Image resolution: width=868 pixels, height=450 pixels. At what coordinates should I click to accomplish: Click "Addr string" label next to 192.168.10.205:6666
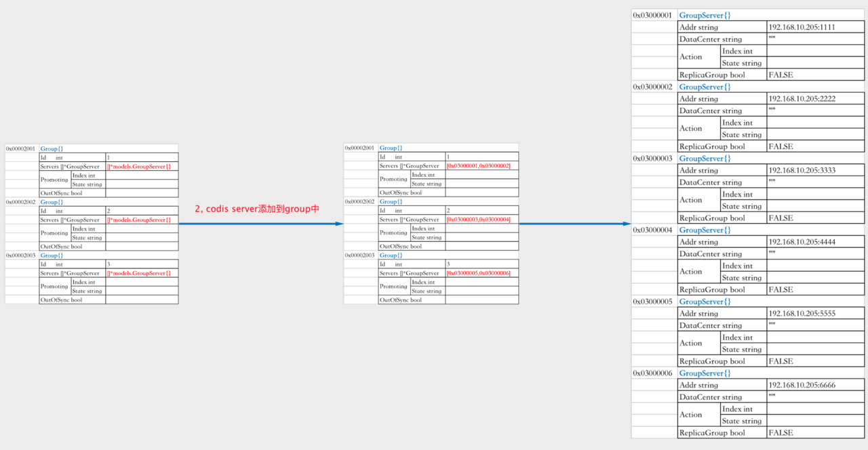(699, 385)
